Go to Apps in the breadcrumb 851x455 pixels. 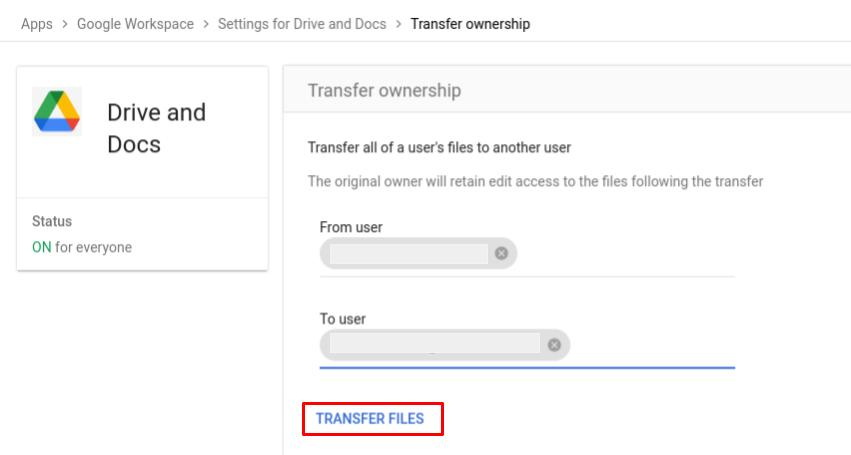tap(37, 24)
